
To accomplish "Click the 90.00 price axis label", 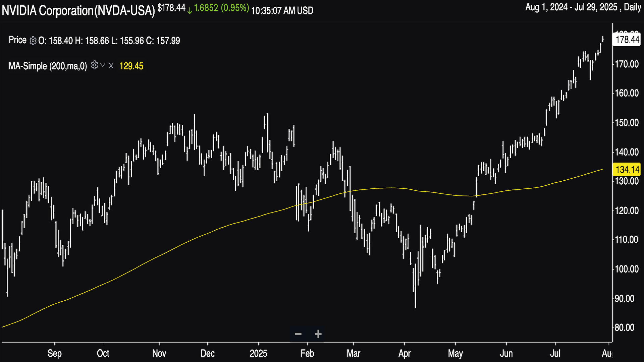I will [x=624, y=299].
